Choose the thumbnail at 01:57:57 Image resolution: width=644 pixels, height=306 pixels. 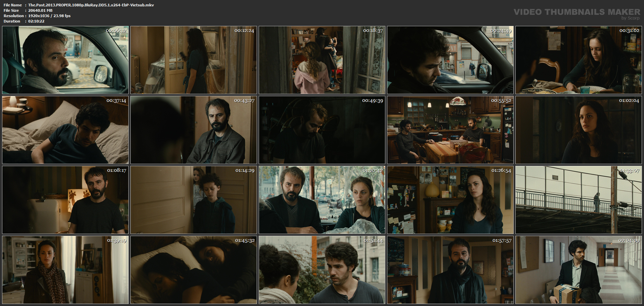point(450,270)
